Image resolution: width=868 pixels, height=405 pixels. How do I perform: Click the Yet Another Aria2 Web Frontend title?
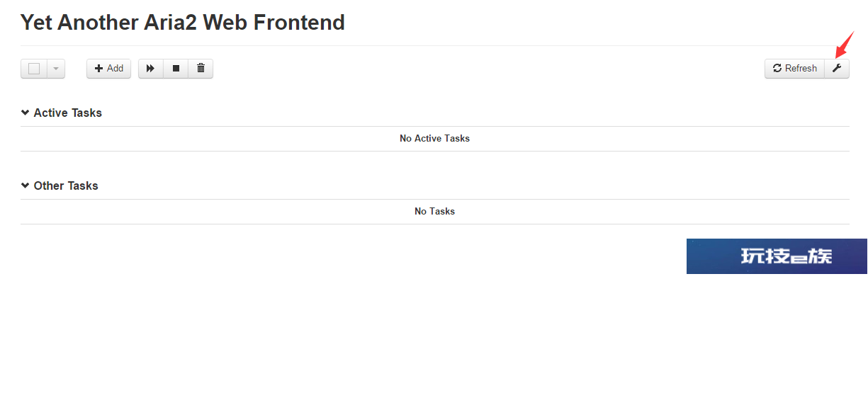[183, 22]
